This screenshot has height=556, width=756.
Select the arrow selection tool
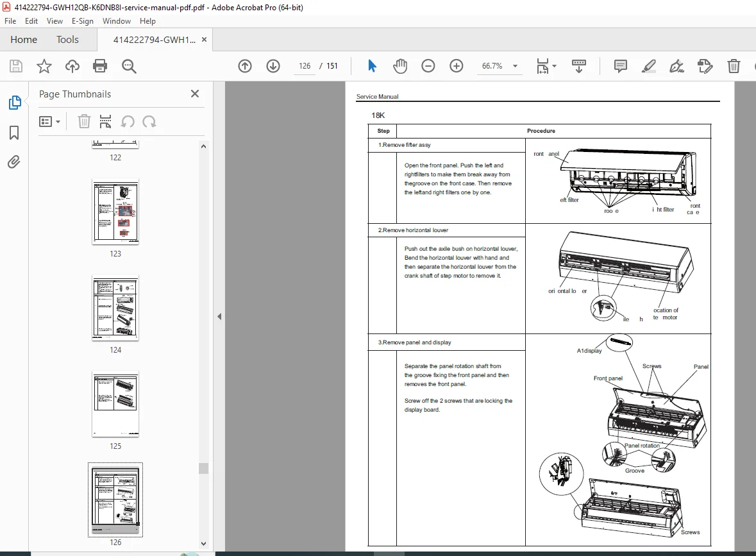pos(372,66)
